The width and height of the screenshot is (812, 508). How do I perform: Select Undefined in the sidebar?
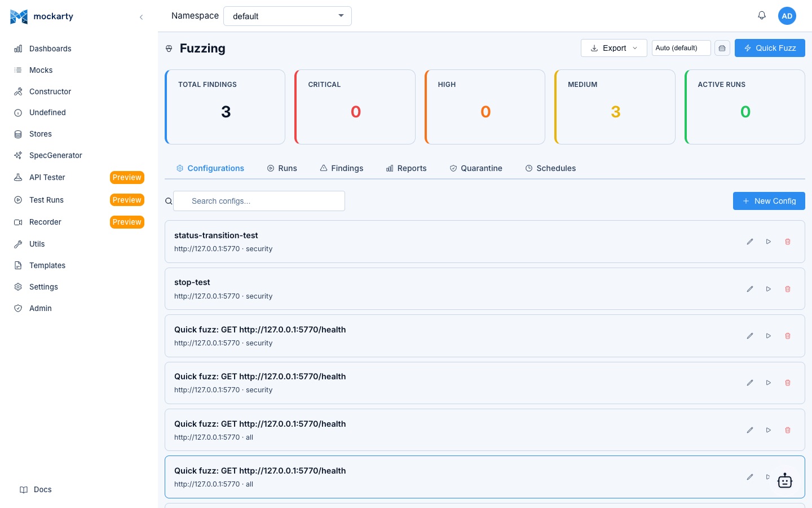(47, 112)
